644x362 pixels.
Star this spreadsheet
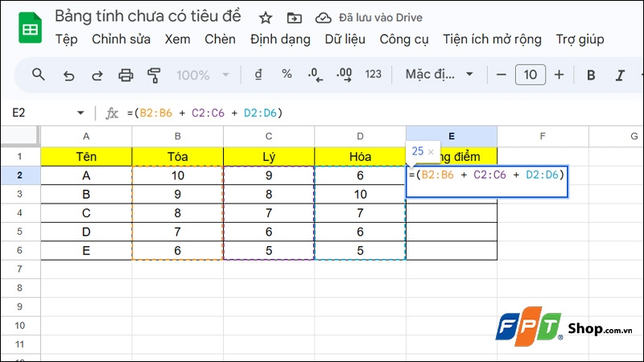point(266,18)
